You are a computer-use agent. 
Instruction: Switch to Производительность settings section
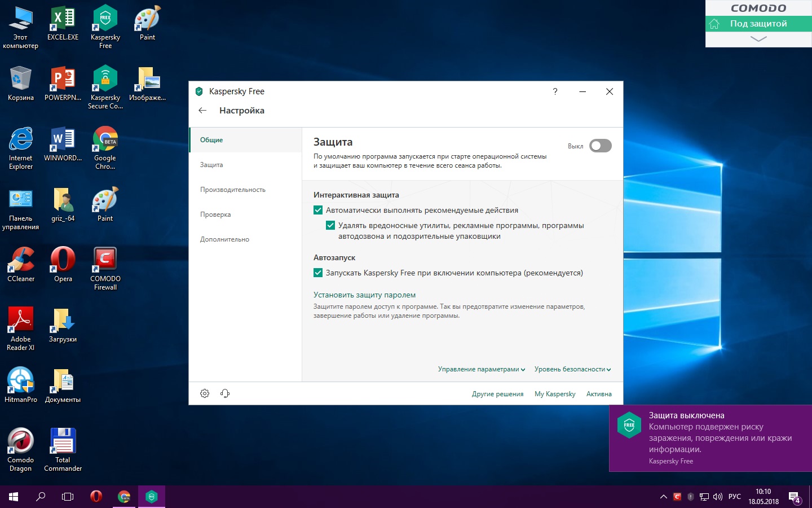(232, 190)
